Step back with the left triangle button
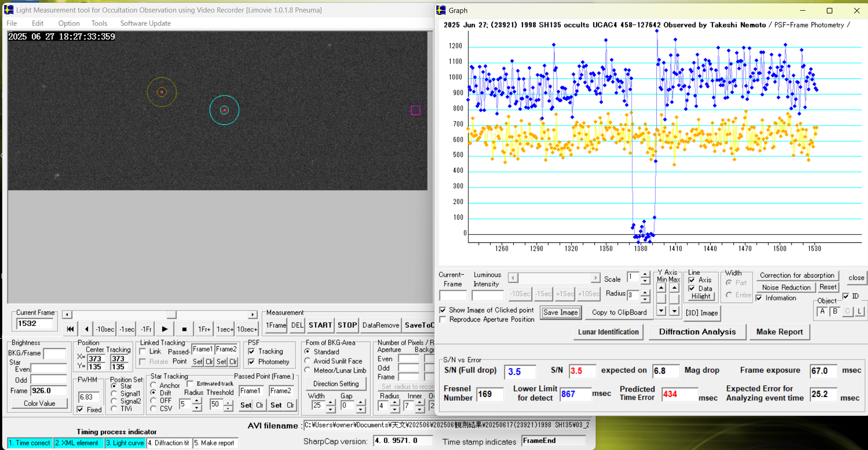Viewport: 868px width, 450px height. click(x=87, y=329)
